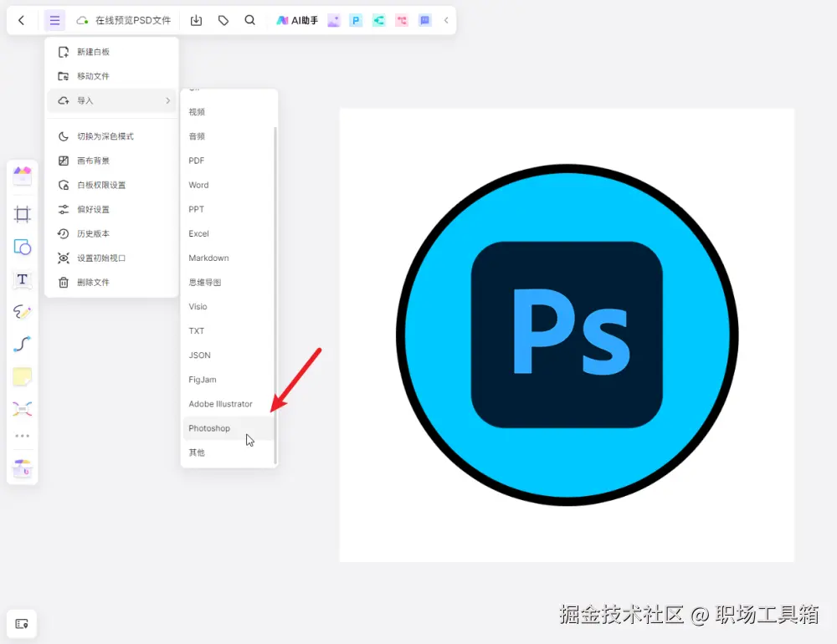Image resolution: width=837 pixels, height=644 pixels.
Task: Open more tools ellipsis
Action: click(23, 437)
